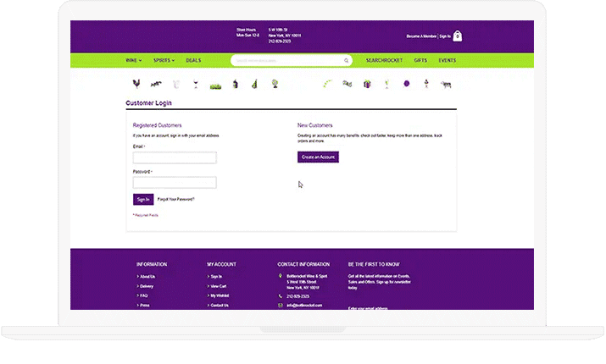This screenshot has height=364, width=606.
Task: Open the Gifts menu item
Action: [420, 61]
